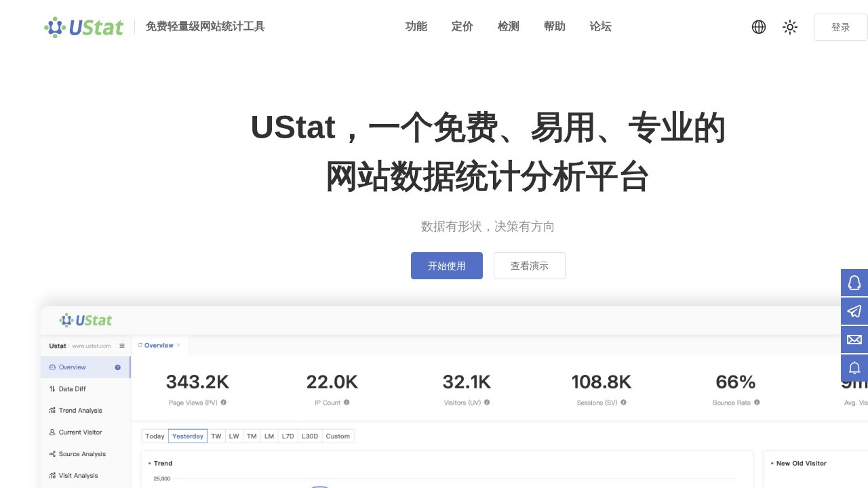Select the Custom date range
Image resolution: width=868 pixels, height=488 pixels.
[338, 436]
